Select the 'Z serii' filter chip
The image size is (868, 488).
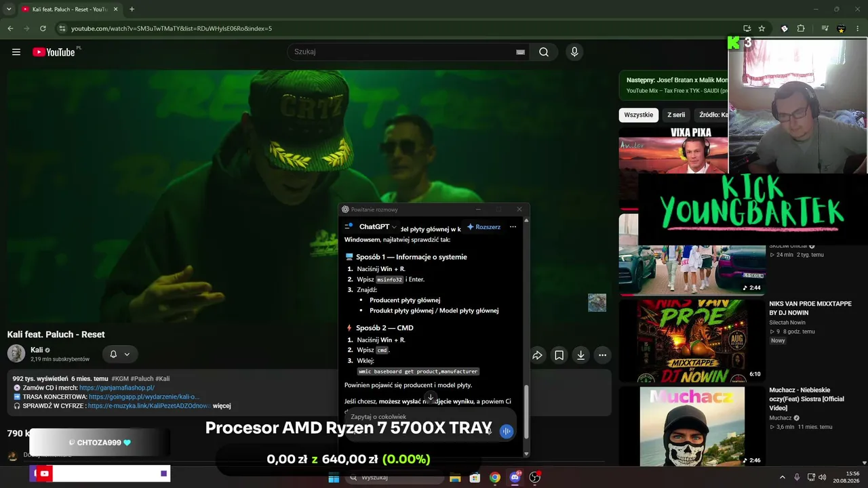coord(676,115)
